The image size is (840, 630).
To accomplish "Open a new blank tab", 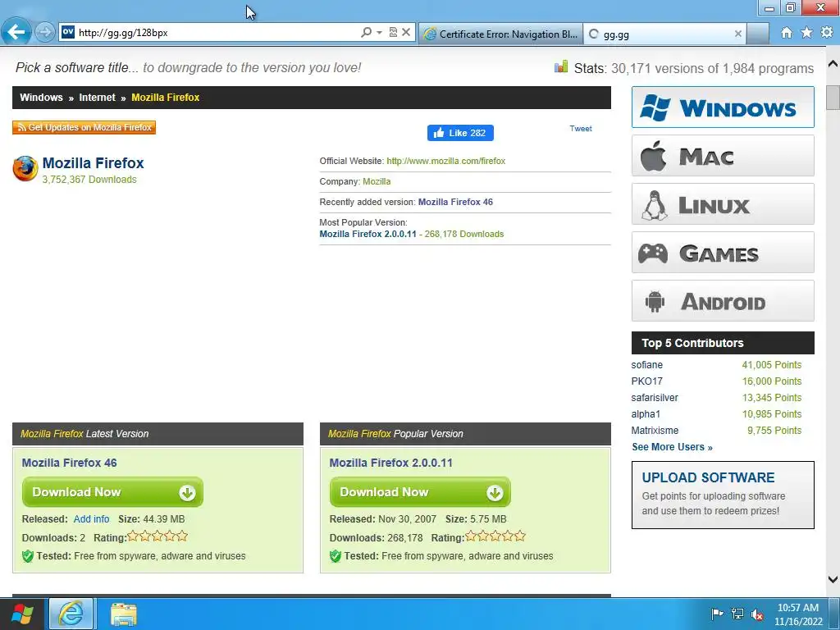I will pyautogui.click(x=757, y=34).
